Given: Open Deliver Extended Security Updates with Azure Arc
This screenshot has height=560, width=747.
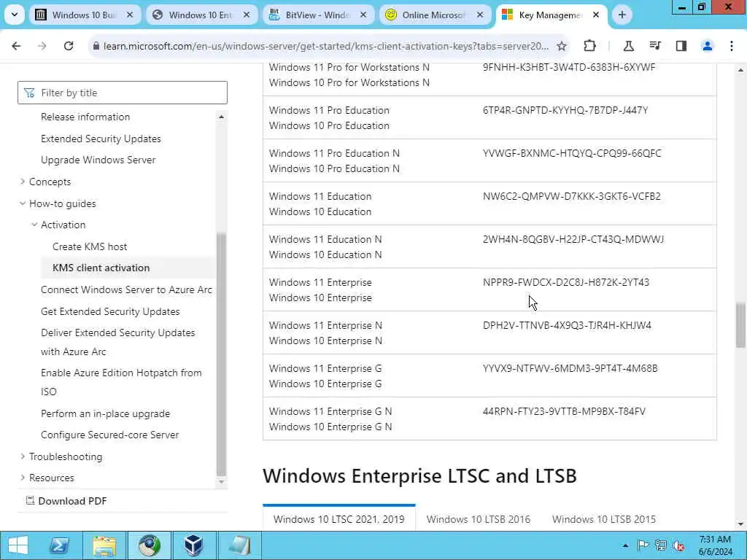Looking at the screenshot, I should tap(117, 342).
